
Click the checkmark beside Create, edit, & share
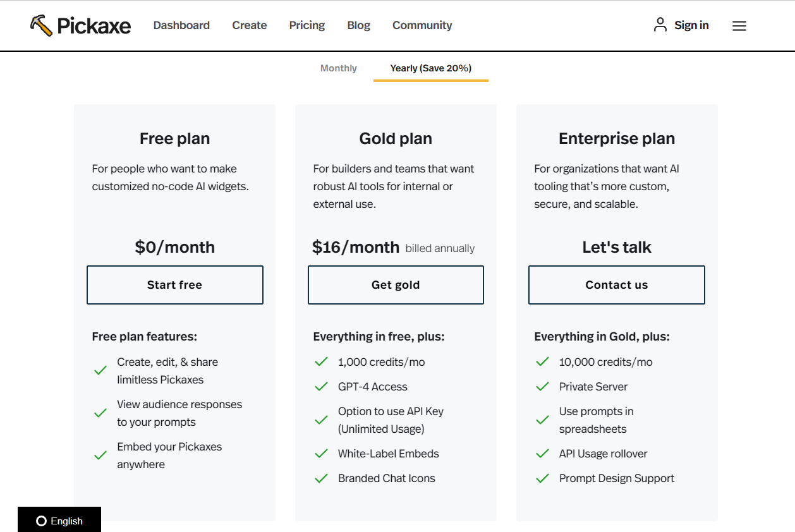(x=100, y=371)
